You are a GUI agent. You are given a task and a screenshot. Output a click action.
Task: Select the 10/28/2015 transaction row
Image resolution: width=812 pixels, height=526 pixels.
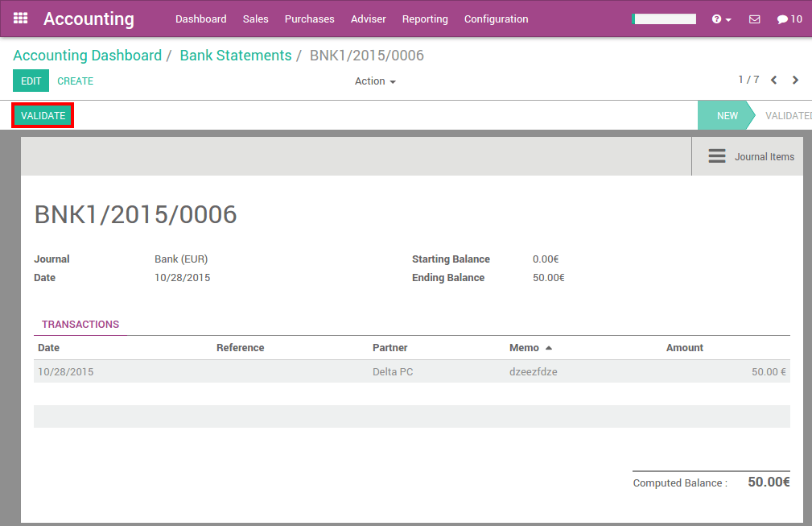[241, 371]
